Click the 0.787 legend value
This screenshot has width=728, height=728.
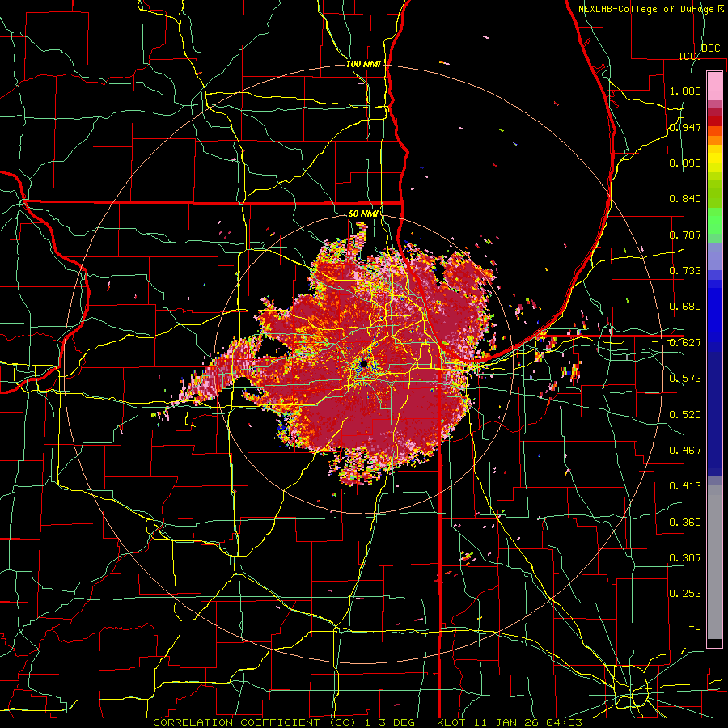[685, 235]
